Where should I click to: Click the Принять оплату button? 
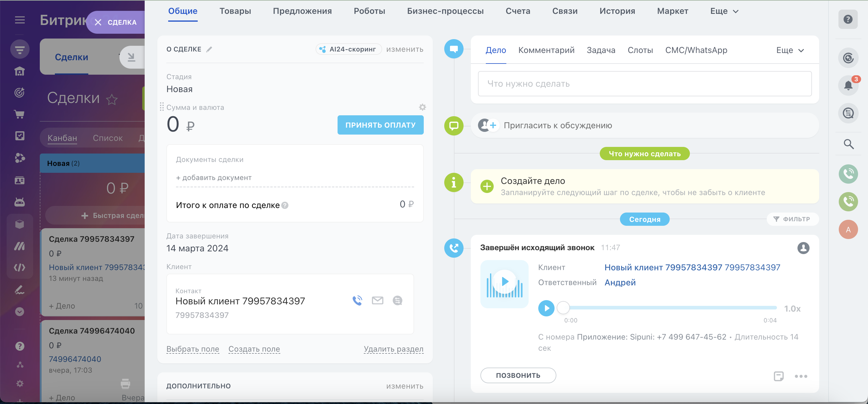pos(380,125)
